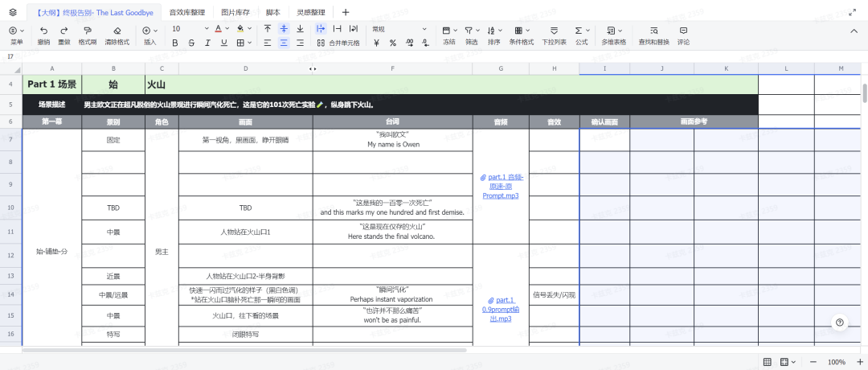868x370 pixels.
Task: Click the redo arrow icon
Action: [x=64, y=31]
